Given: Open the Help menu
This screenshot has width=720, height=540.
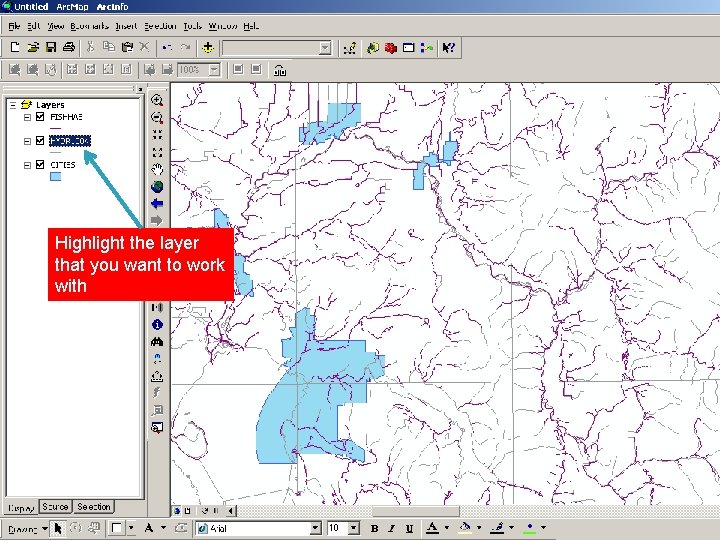Looking at the screenshot, I should pos(251,26).
